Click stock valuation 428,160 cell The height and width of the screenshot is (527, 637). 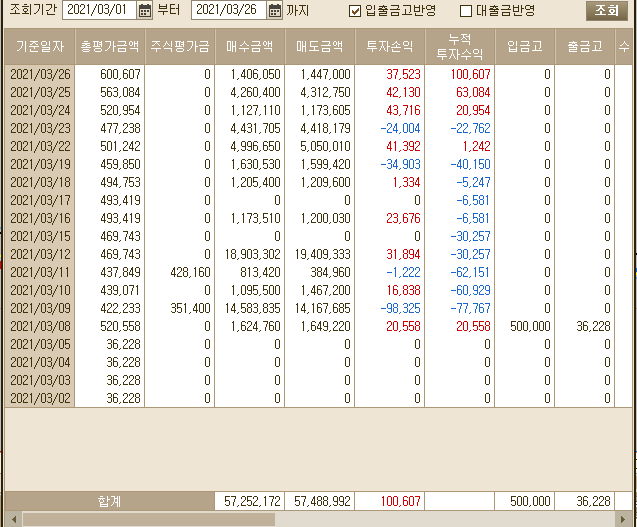180,272
